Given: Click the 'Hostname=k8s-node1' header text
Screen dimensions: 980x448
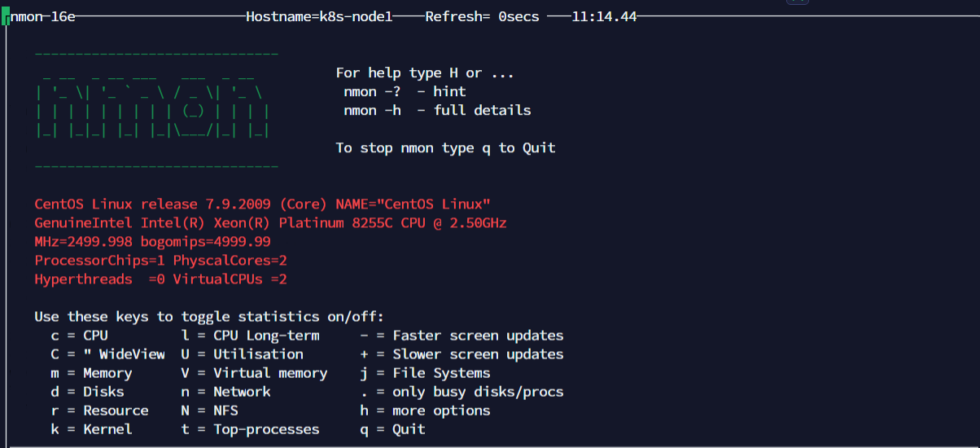Looking at the screenshot, I should [319, 17].
